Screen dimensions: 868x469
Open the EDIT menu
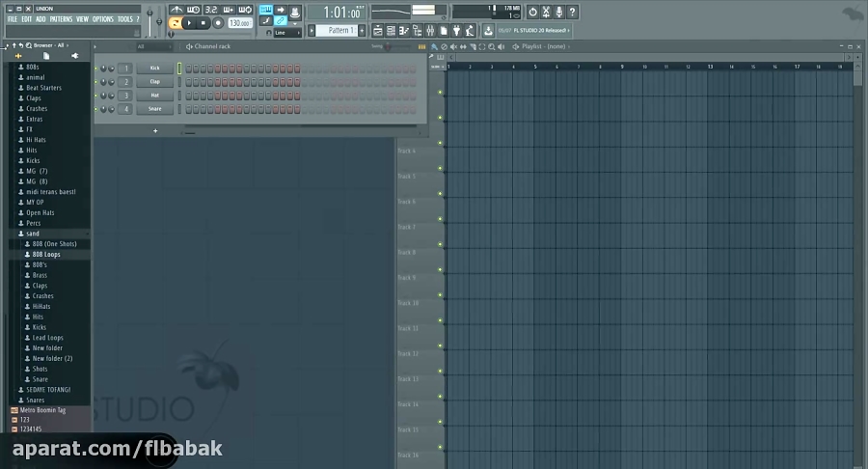point(27,19)
